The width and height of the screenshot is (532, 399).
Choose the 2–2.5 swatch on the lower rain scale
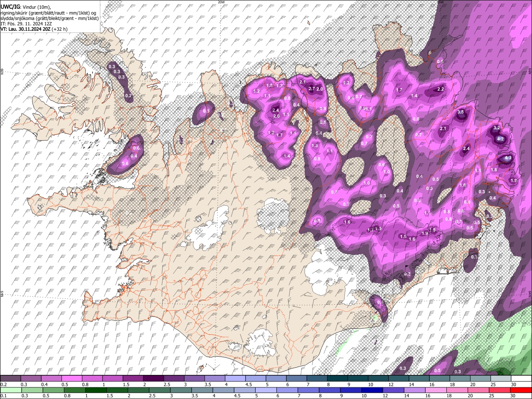click(138, 390)
